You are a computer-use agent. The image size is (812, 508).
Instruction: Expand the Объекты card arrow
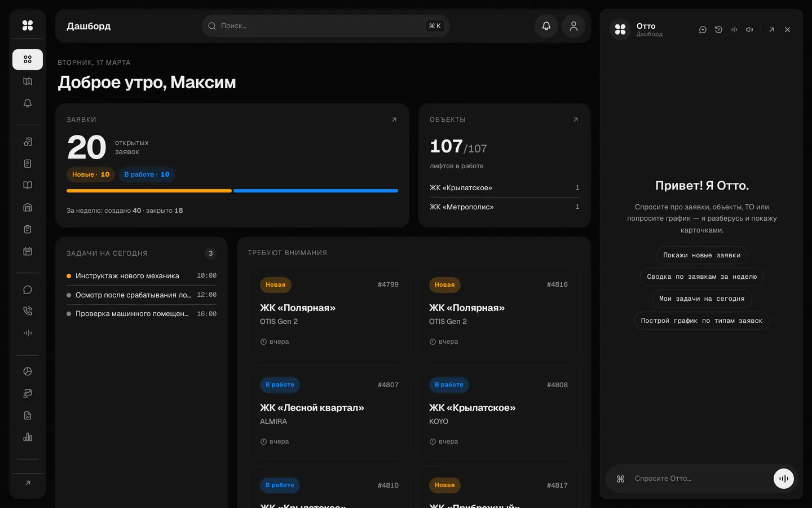click(576, 120)
